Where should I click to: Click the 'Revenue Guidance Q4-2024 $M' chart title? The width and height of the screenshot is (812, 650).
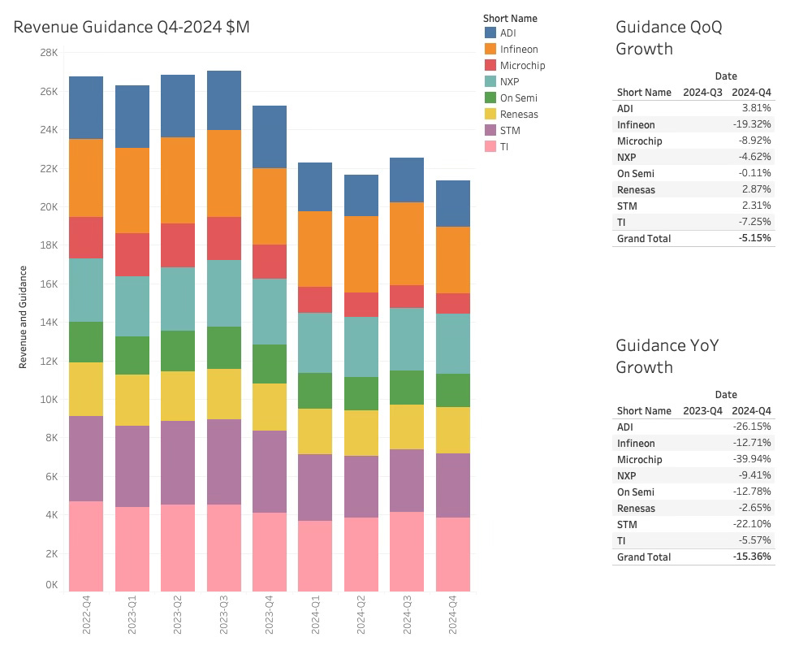click(x=132, y=27)
